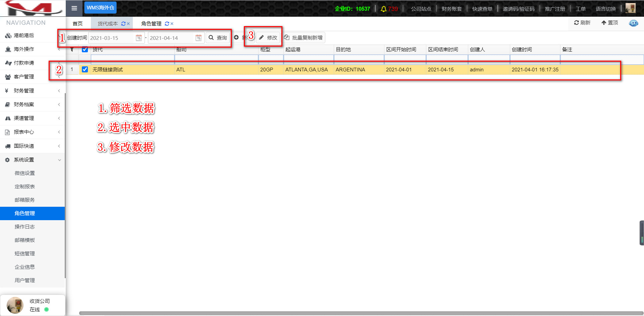This screenshot has height=316, width=644.
Task: Open the notification bell alerts
Action: tap(383, 9)
